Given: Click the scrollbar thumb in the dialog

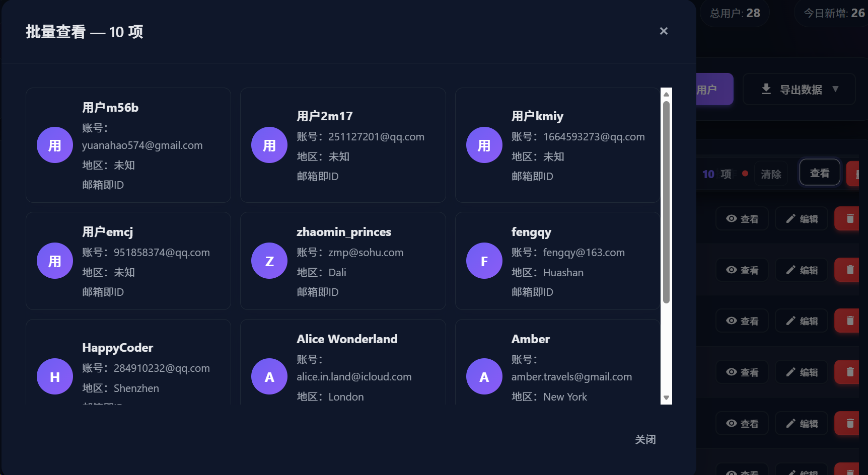Looking at the screenshot, I should (x=666, y=202).
